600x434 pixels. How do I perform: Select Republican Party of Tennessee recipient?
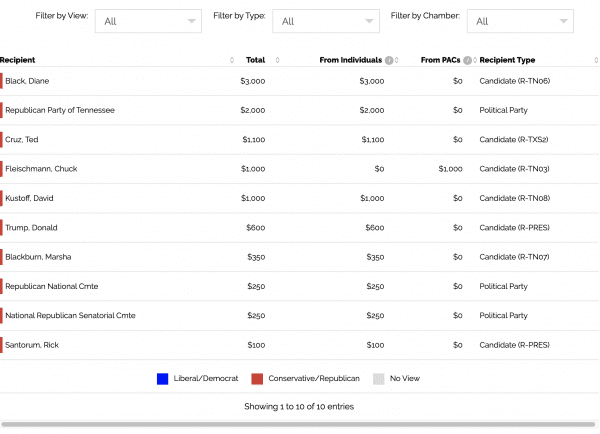click(x=60, y=110)
